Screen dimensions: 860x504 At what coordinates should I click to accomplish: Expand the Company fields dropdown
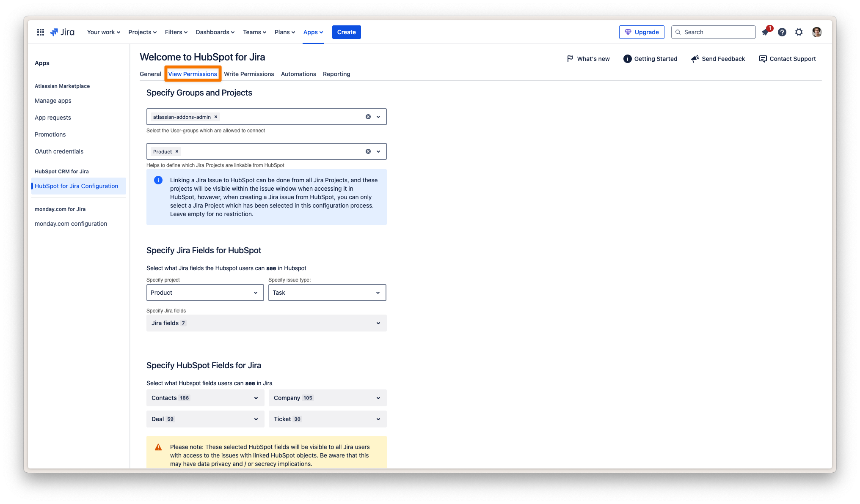pos(328,398)
